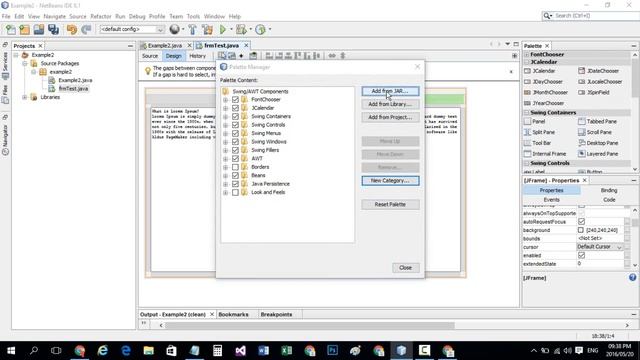The height and width of the screenshot is (360, 640).
Task: Click the New File toolbar icon
Action: (11, 29)
